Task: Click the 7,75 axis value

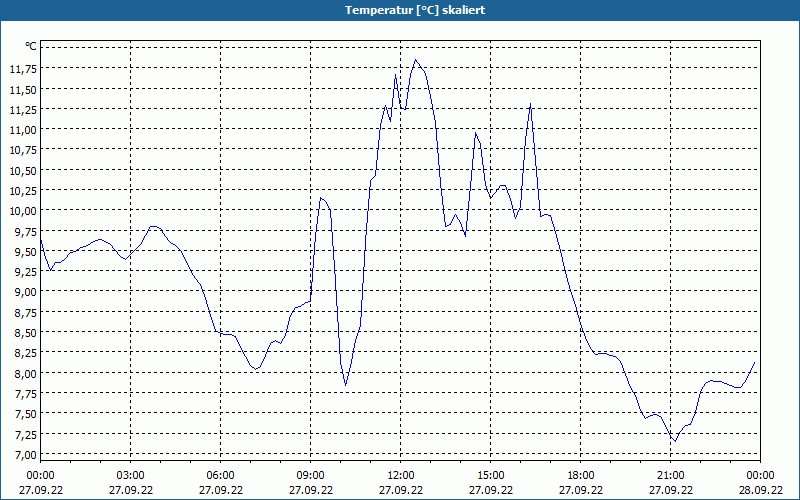Action: 25,393
